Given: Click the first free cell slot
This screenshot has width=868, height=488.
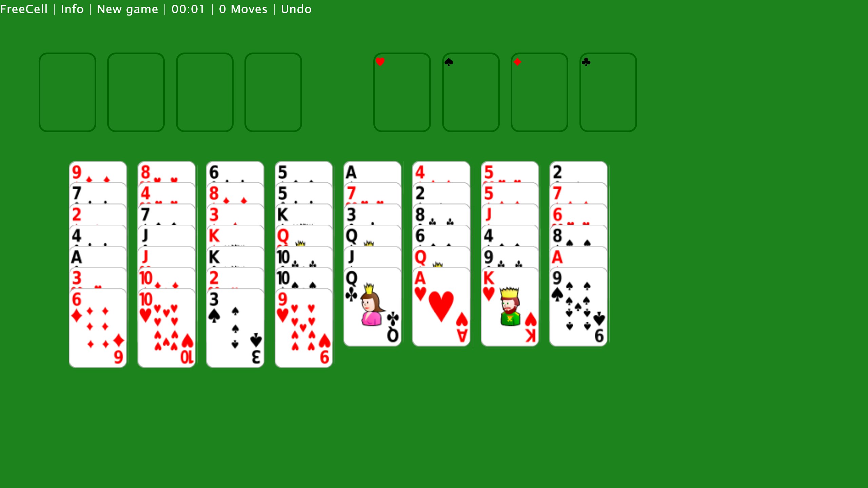Looking at the screenshot, I should 67,91.
